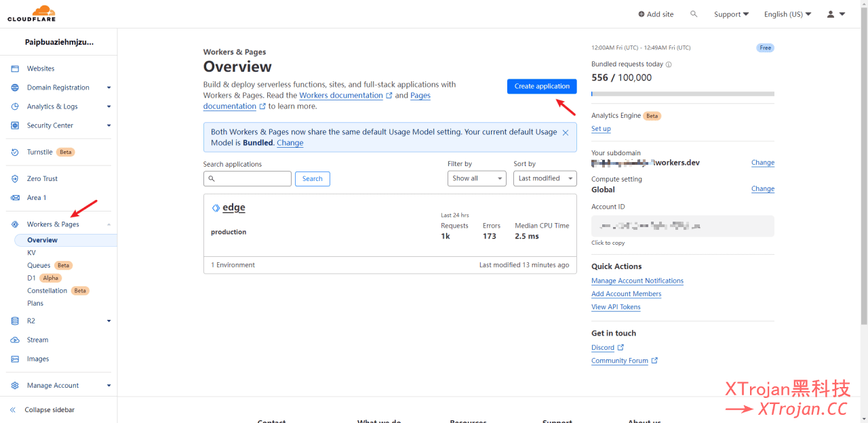This screenshot has height=423, width=868.
Task: Click the Search applications input field
Action: pos(248,179)
